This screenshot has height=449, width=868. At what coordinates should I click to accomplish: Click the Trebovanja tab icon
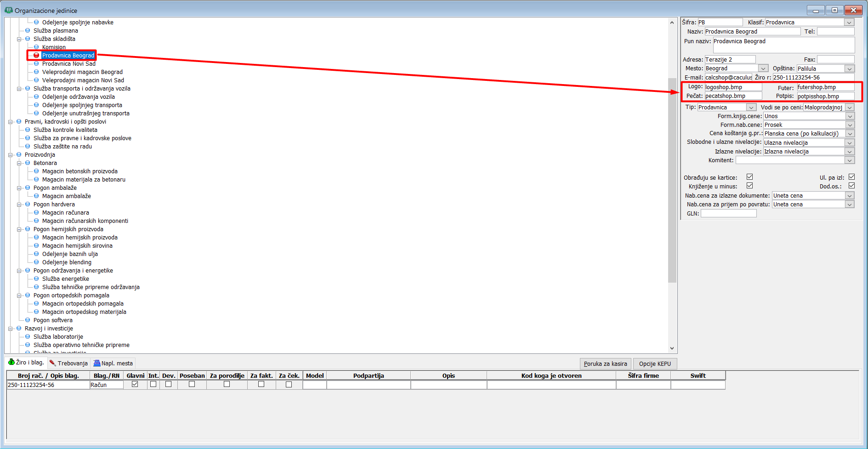point(52,363)
